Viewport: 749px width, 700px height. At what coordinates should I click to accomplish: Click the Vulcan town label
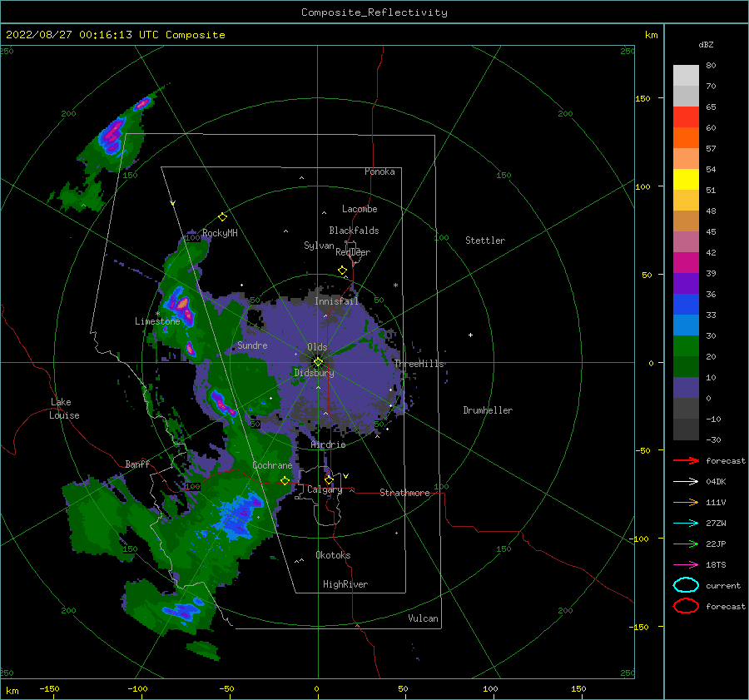point(423,618)
